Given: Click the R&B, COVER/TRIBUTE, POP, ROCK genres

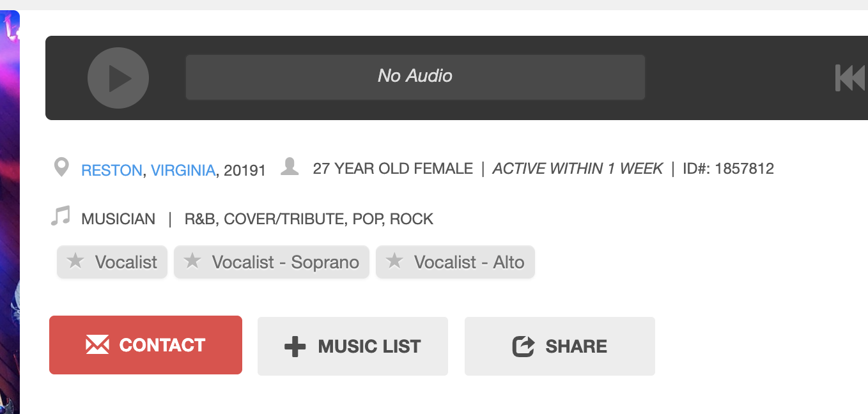Looking at the screenshot, I should click(309, 219).
